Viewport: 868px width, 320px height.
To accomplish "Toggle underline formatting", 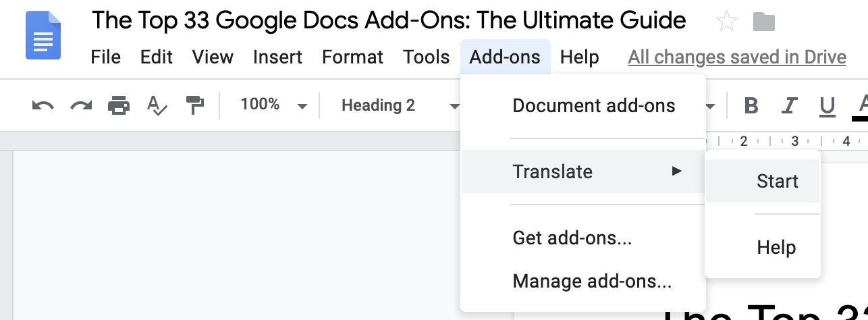I will tap(826, 106).
